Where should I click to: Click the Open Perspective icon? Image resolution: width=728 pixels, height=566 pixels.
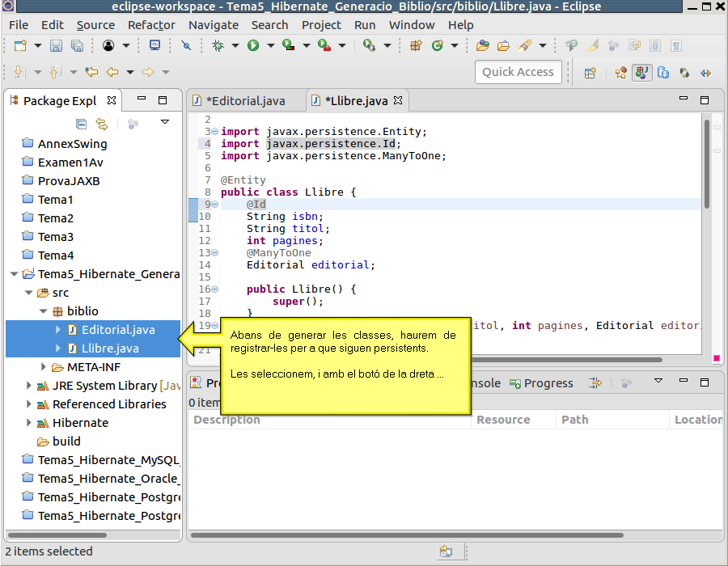point(590,72)
